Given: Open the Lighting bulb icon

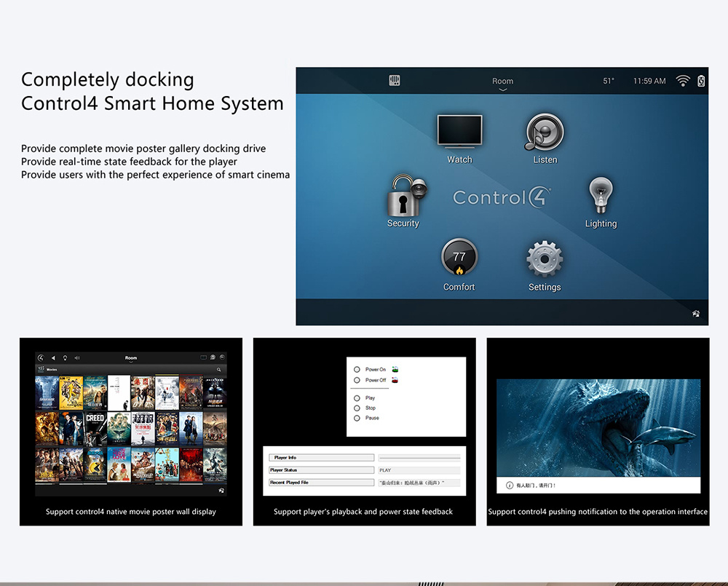Looking at the screenshot, I should point(601,196).
